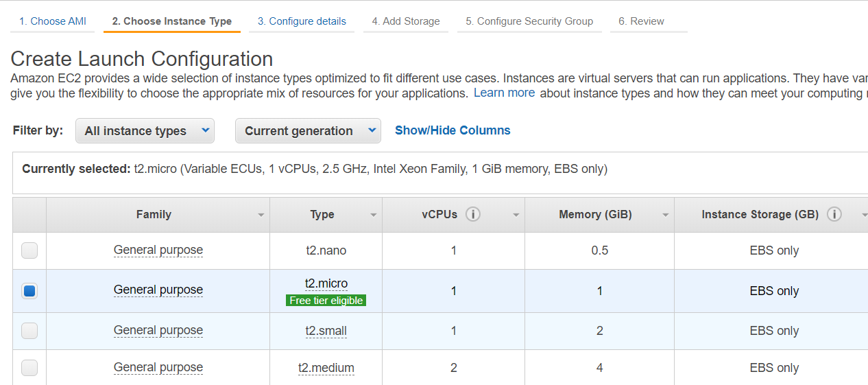868x385 pixels.
Task: Click General purpose in t2.medium row
Action: [x=158, y=368]
